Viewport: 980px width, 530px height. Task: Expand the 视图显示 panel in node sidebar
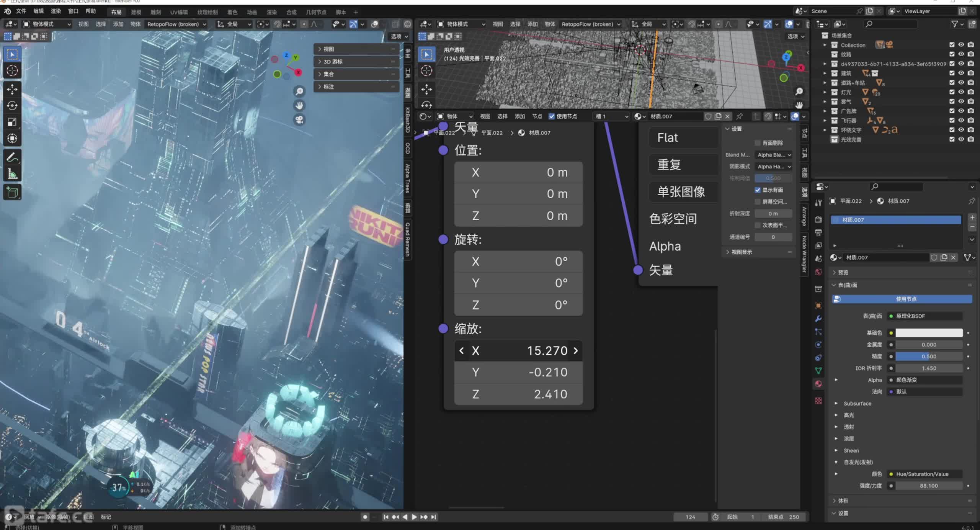(x=758, y=252)
